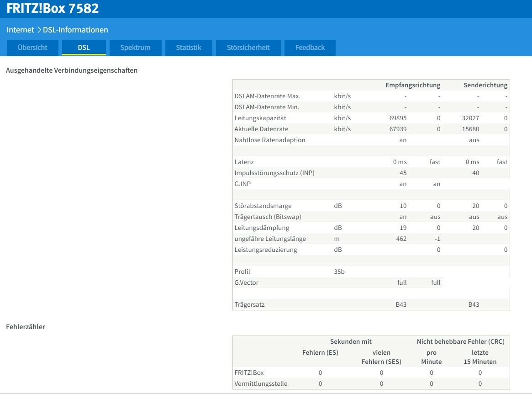Switch to the Spektrum tab

click(x=135, y=48)
